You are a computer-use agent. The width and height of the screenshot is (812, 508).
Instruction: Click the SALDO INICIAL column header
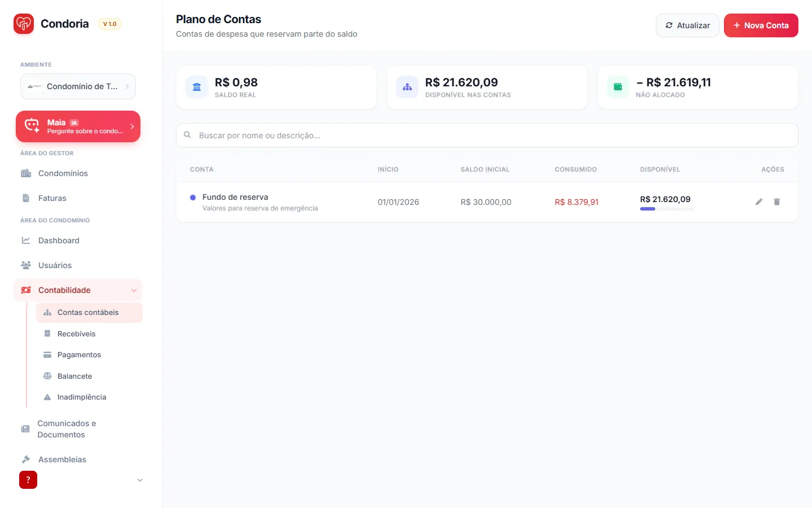click(x=485, y=169)
